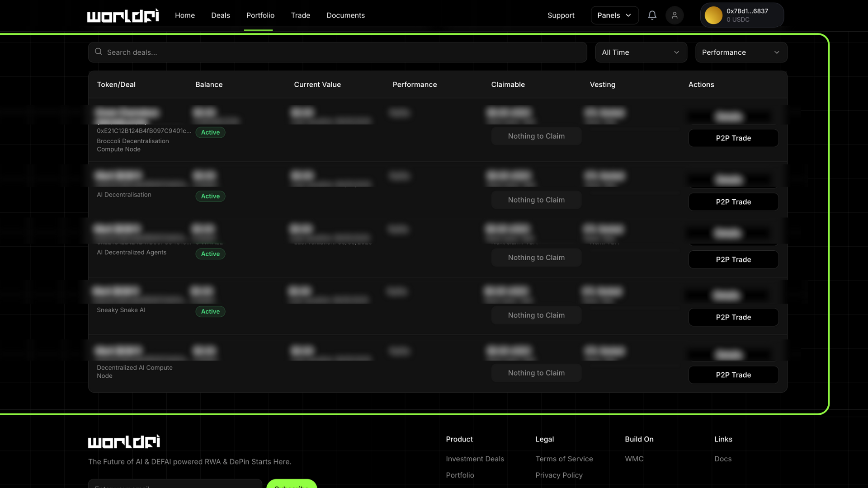Image resolution: width=868 pixels, height=488 pixels.
Task: Click Active badge on AI Decentralized Agents
Action: point(210,254)
